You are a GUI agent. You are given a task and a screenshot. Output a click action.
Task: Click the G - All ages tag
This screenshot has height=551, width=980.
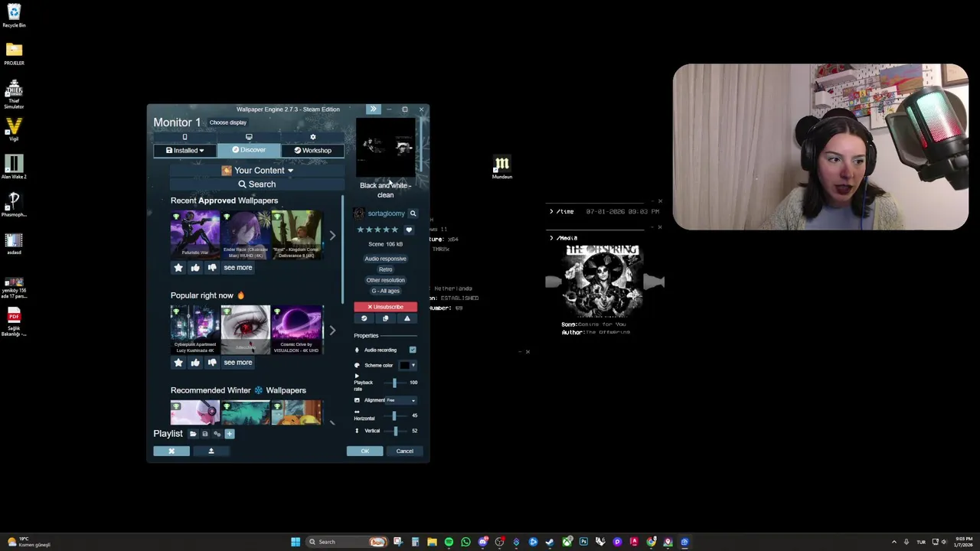point(385,291)
